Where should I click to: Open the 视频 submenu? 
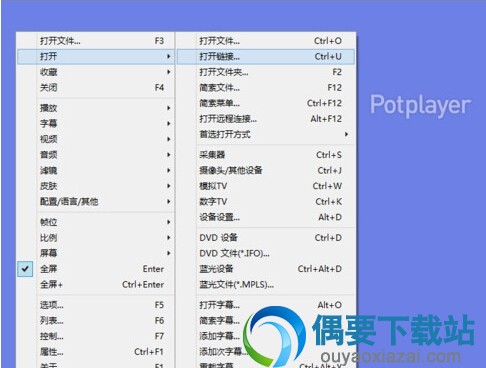pyautogui.click(x=95, y=139)
